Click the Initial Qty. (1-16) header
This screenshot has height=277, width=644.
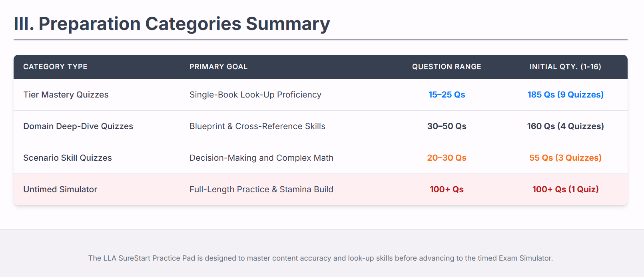565,67
